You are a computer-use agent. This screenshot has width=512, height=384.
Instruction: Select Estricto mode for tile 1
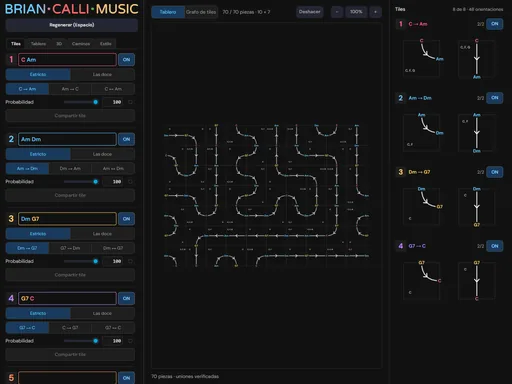tap(38, 74)
